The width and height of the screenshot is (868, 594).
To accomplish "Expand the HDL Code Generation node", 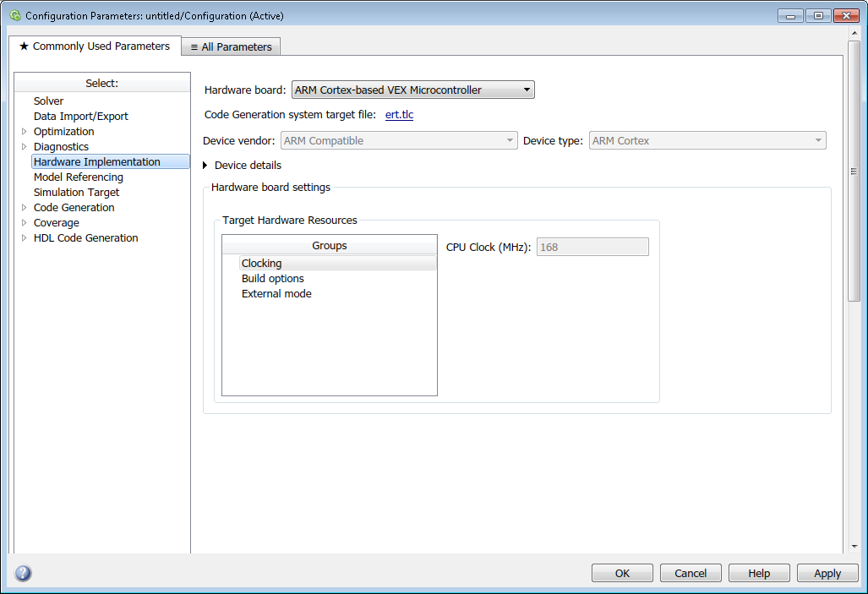I will tap(25, 238).
